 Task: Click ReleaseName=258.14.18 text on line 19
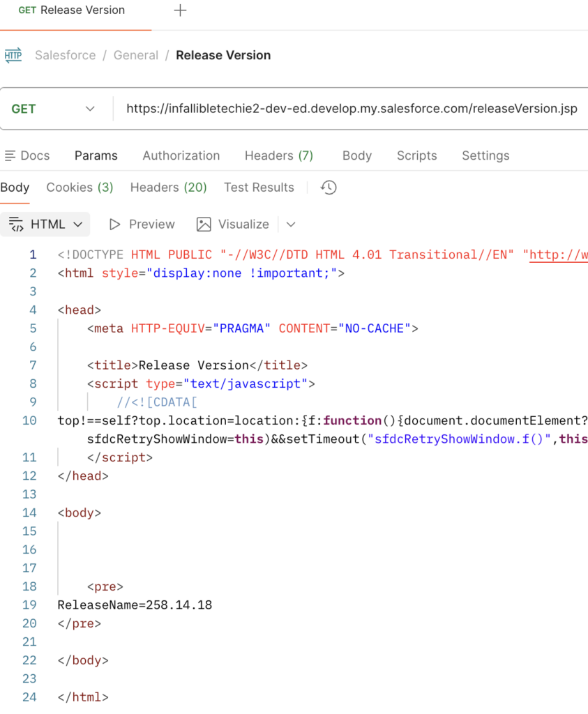point(135,605)
